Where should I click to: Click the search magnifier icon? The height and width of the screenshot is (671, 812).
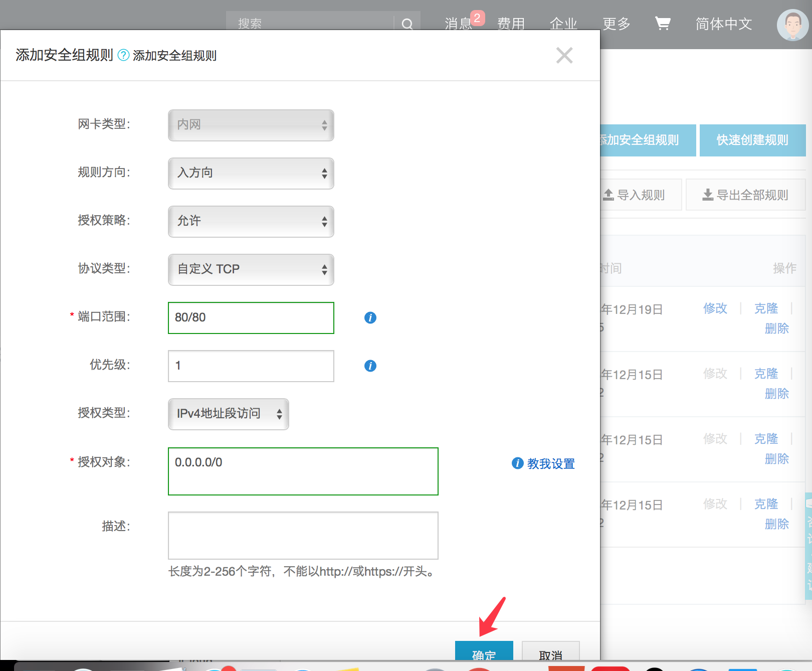(x=407, y=24)
